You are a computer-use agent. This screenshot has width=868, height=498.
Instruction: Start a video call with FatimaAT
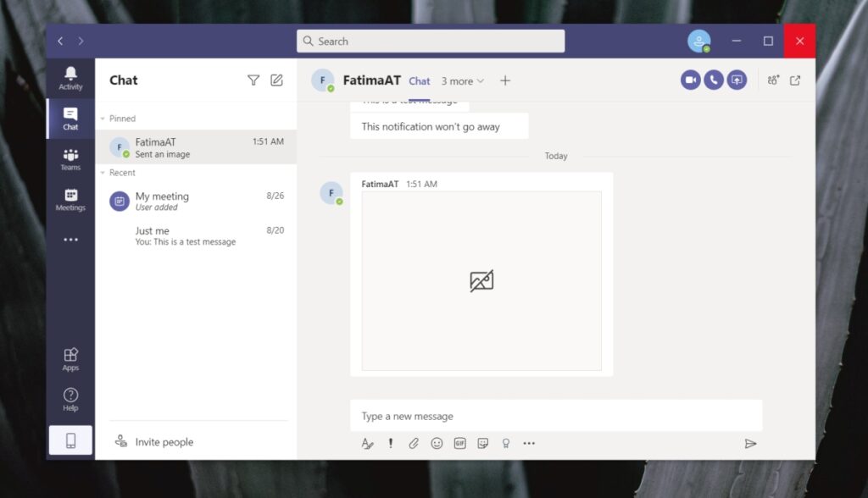tap(691, 80)
